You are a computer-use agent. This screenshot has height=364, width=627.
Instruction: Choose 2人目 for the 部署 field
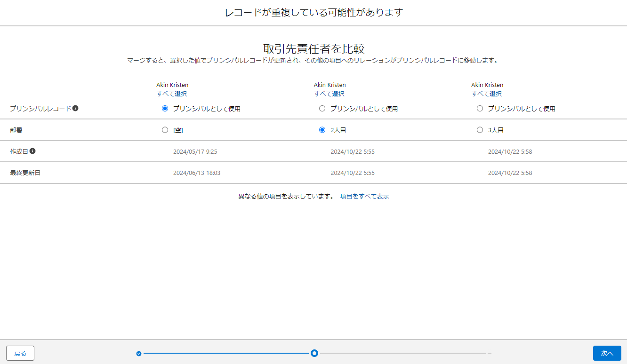[x=322, y=130]
